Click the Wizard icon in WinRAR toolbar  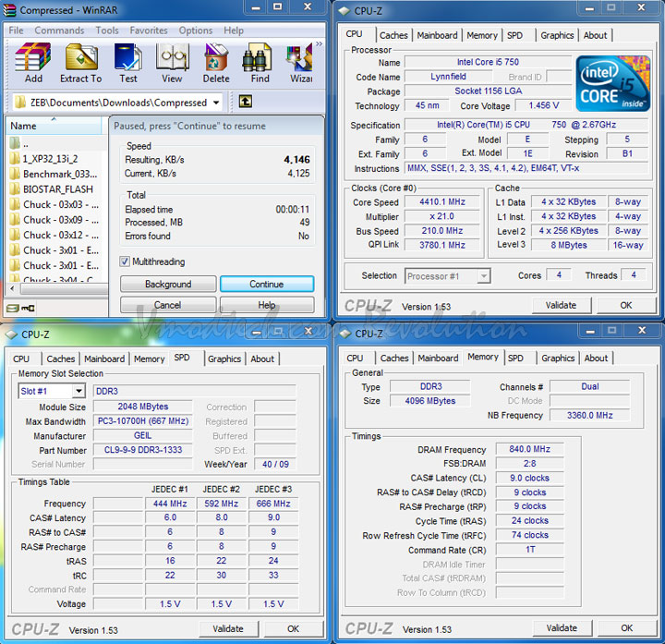[x=300, y=63]
